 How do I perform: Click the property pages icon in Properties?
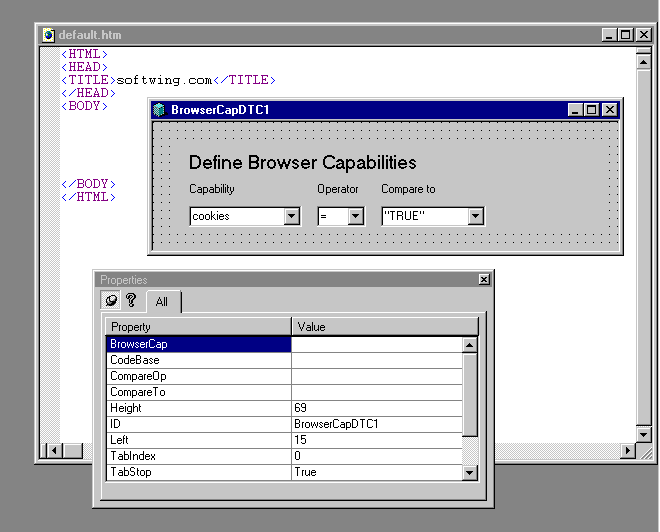click(x=112, y=300)
